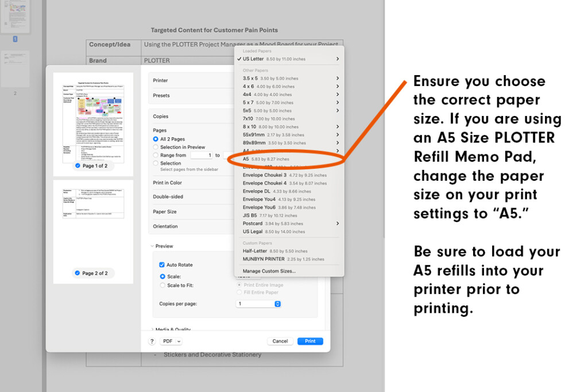
Task: Choose 7x10 paper size
Action: click(289, 119)
